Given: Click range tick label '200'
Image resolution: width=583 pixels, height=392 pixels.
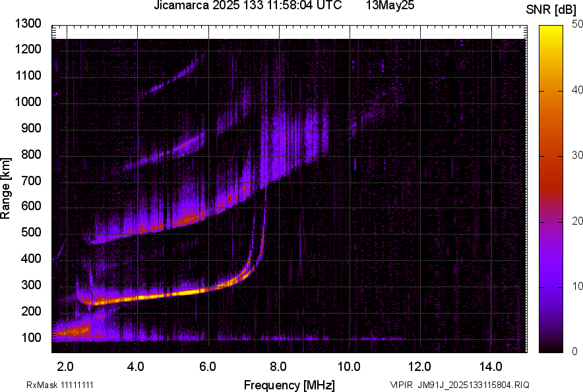Looking at the screenshot, I should pos(31,311).
